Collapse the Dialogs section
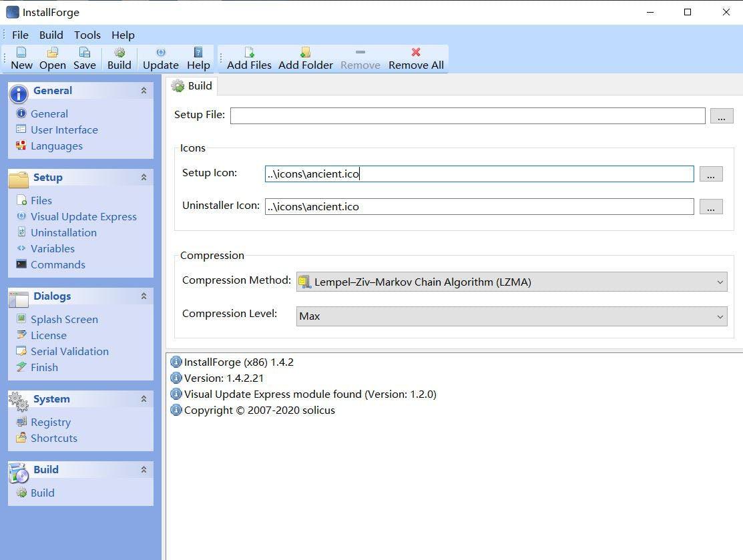 click(143, 296)
